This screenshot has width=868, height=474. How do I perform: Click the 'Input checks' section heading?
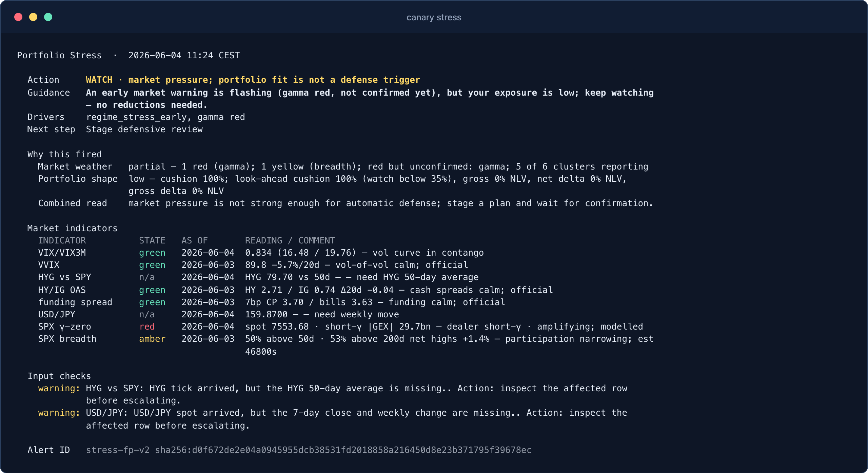pos(59,376)
